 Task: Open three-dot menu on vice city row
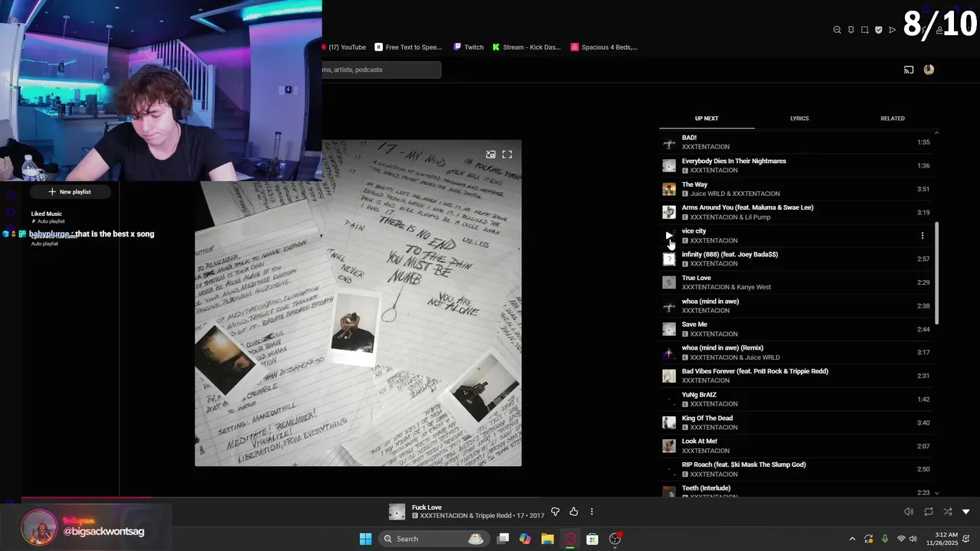point(922,236)
